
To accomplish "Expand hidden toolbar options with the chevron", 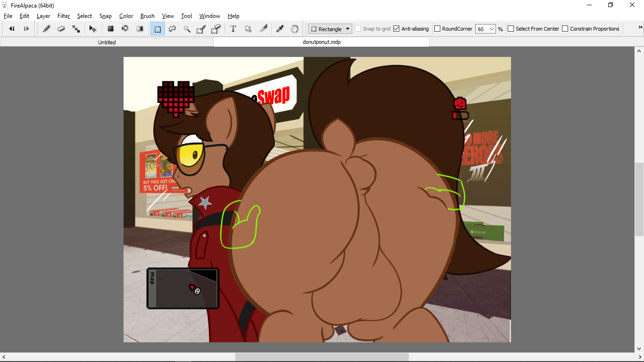I will click(x=640, y=27).
